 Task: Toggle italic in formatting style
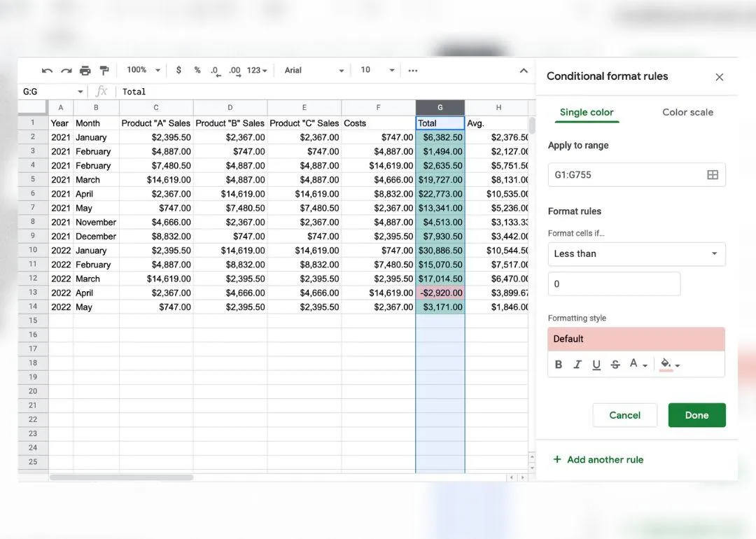[x=577, y=365]
